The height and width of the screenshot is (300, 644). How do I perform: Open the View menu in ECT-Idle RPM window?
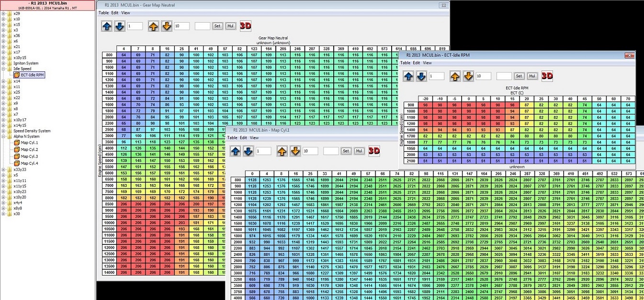point(427,63)
